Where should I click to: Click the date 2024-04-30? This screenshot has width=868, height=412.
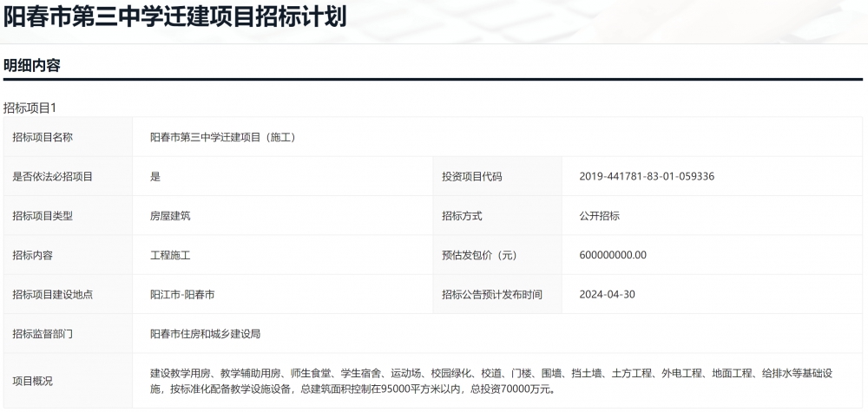(x=608, y=295)
